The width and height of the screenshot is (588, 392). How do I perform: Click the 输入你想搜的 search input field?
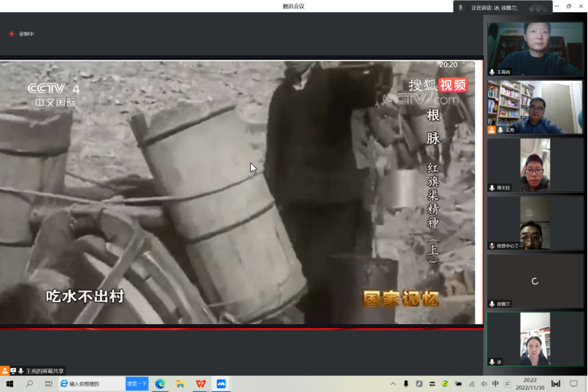[x=92, y=383]
